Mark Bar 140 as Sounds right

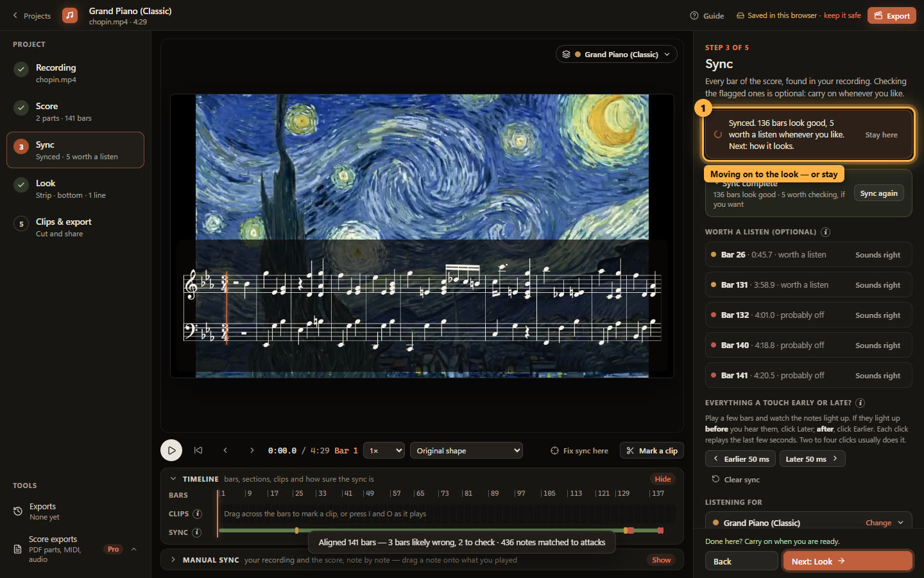click(878, 346)
